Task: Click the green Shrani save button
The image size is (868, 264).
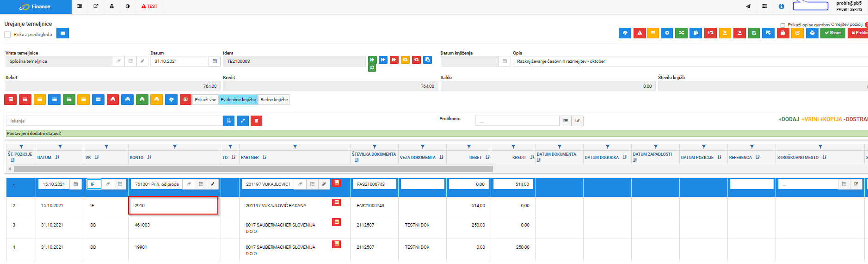Action: click(832, 33)
